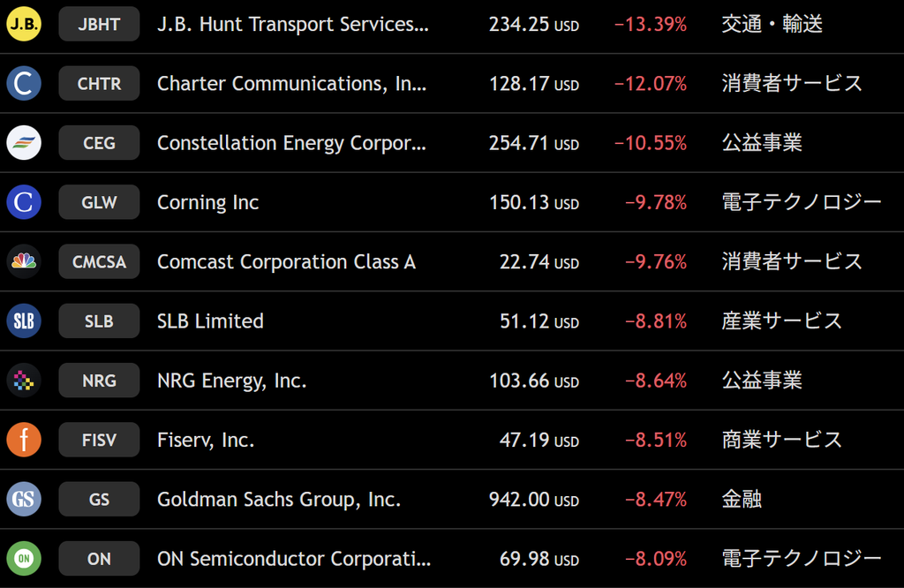The width and height of the screenshot is (904, 588).
Task: Open the JBHT ticker symbol
Action: coord(99,24)
